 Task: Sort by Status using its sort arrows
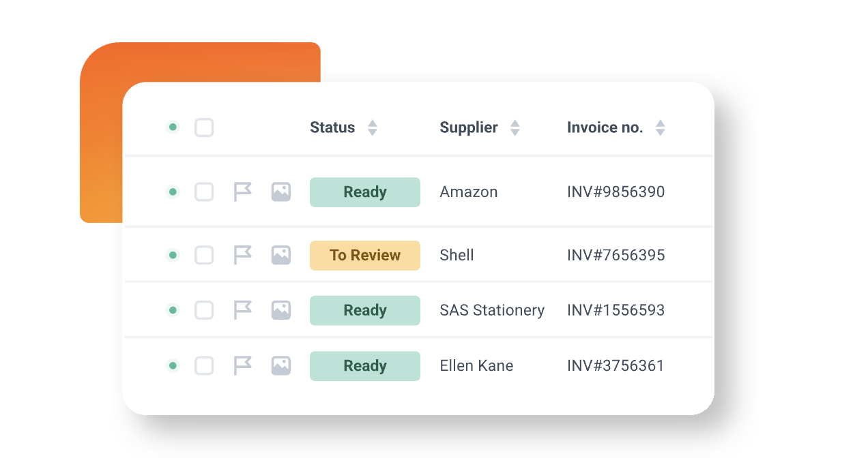(x=372, y=127)
